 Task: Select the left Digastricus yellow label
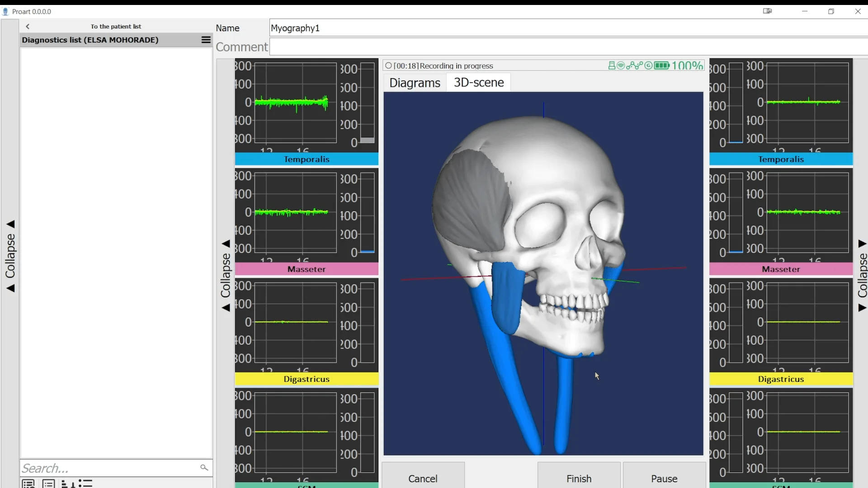click(307, 379)
